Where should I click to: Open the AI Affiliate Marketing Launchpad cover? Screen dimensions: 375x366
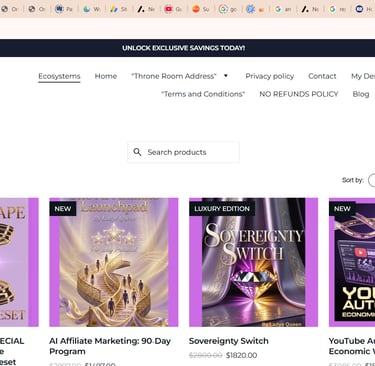tap(114, 262)
